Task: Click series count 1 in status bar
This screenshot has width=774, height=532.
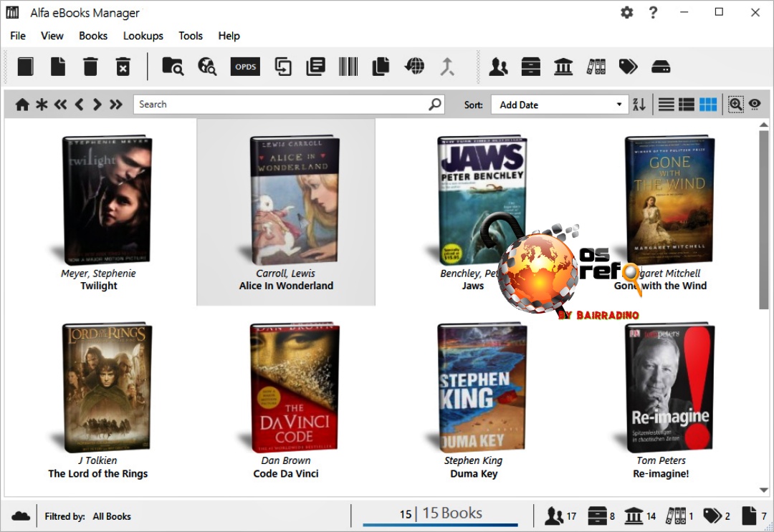Action: [679, 516]
